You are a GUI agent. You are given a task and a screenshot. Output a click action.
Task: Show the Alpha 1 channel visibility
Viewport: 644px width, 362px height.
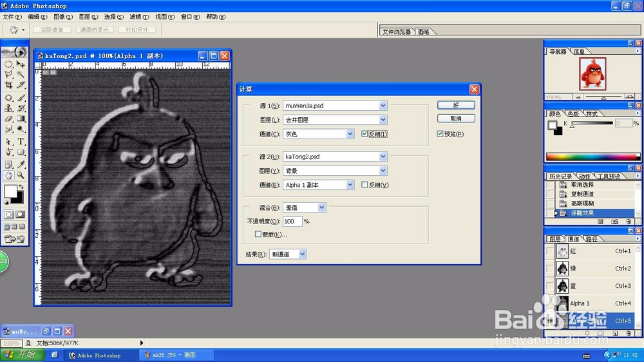(549, 303)
